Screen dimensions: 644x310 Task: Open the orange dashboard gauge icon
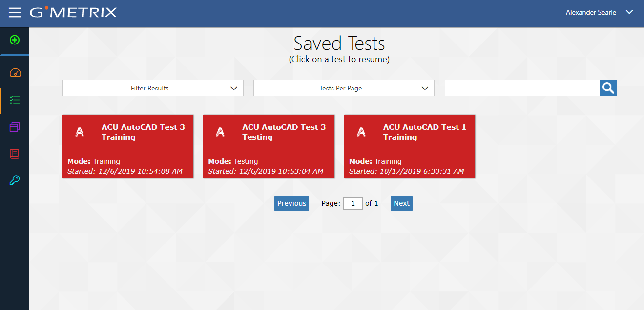click(15, 73)
